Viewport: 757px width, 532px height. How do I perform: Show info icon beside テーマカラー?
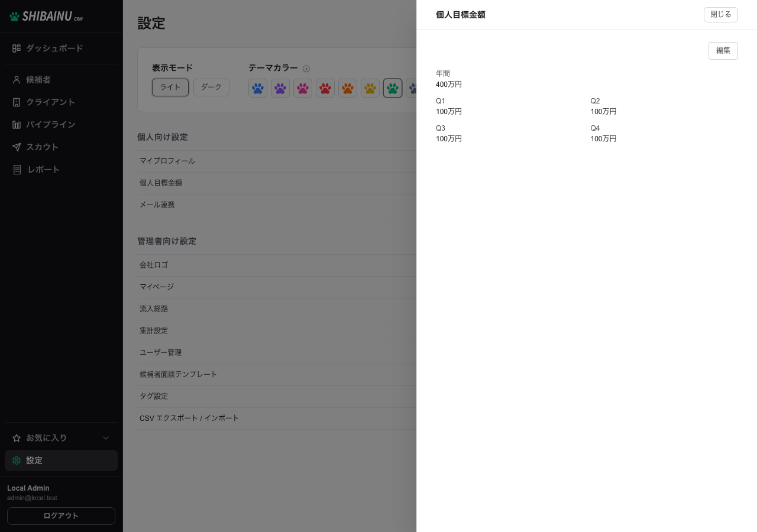[306, 69]
